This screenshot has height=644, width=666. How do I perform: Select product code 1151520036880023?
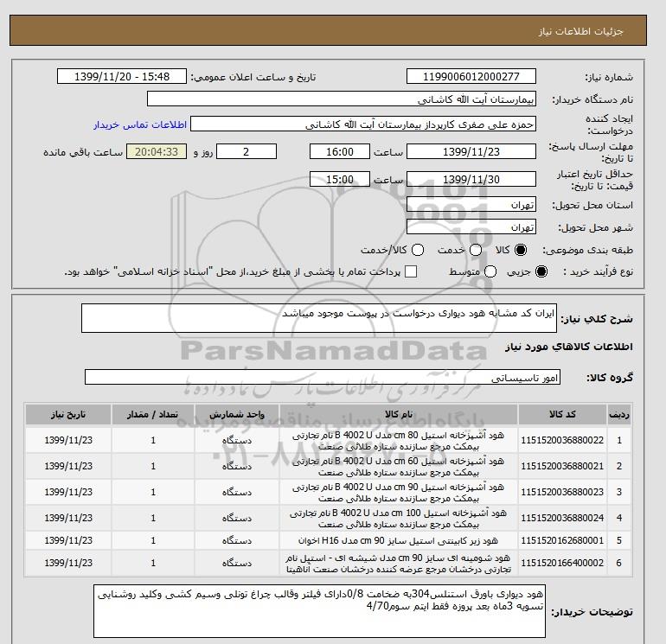click(562, 492)
